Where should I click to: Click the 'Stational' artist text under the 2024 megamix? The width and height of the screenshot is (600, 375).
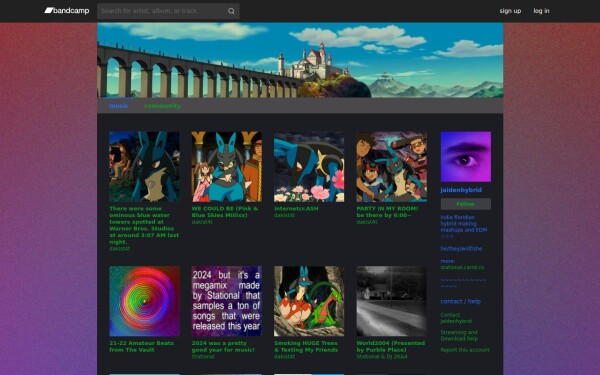[203, 357]
